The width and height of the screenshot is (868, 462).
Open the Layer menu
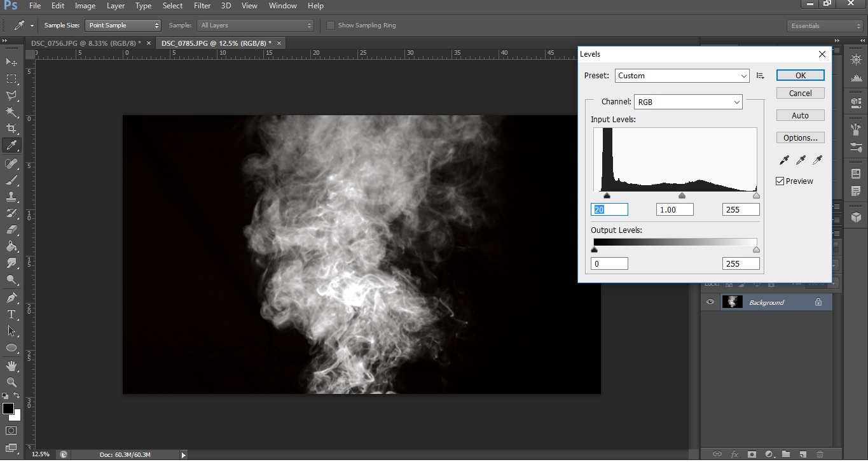tap(116, 6)
